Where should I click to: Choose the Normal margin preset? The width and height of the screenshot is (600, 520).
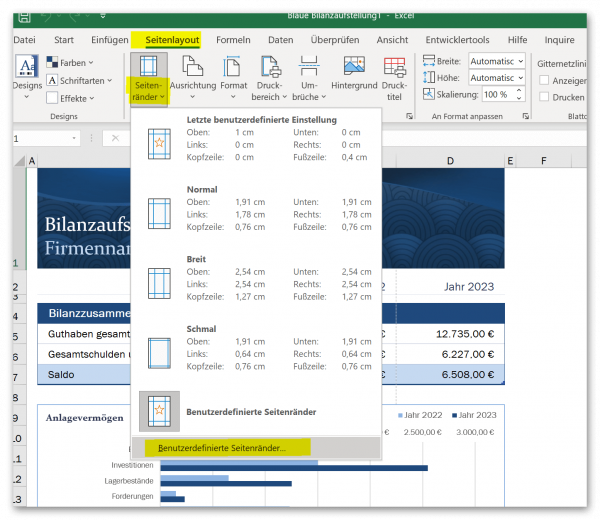[x=256, y=209]
